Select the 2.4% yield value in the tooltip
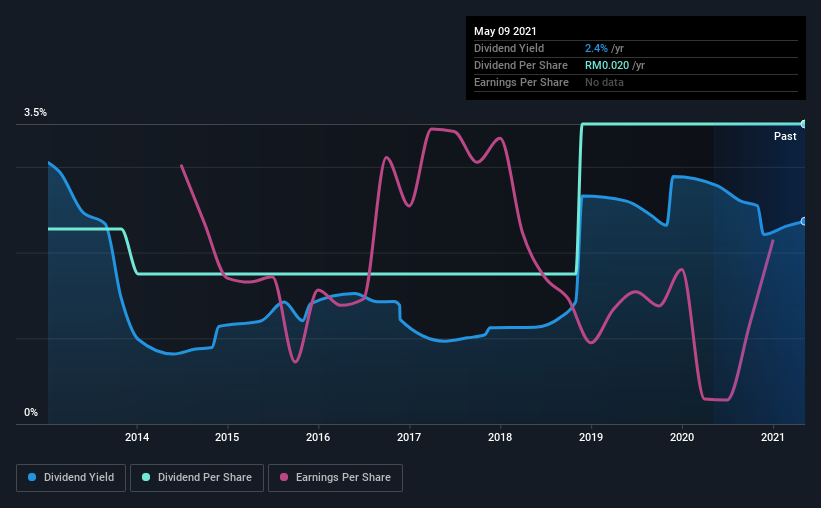This screenshot has width=821, height=508. click(597, 48)
